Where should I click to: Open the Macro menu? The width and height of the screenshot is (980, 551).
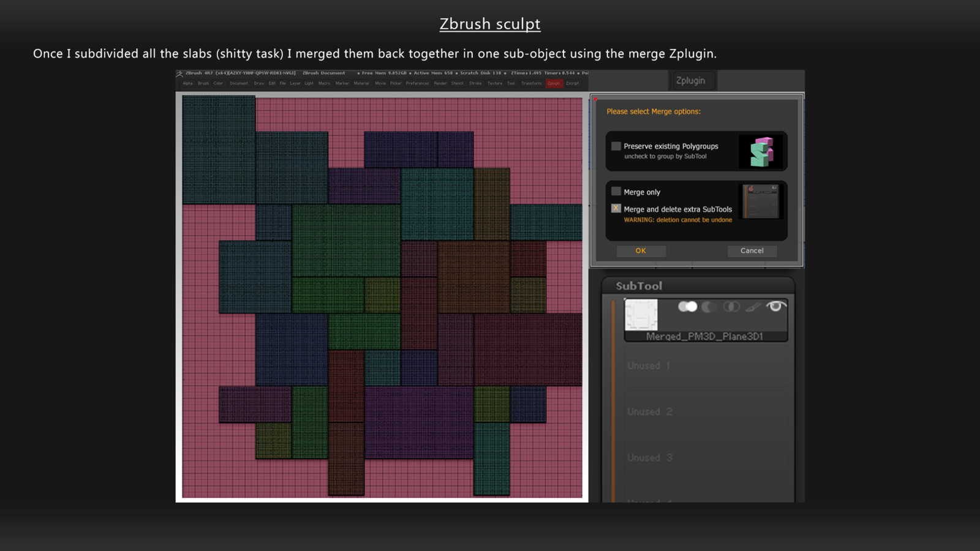(x=324, y=83)
